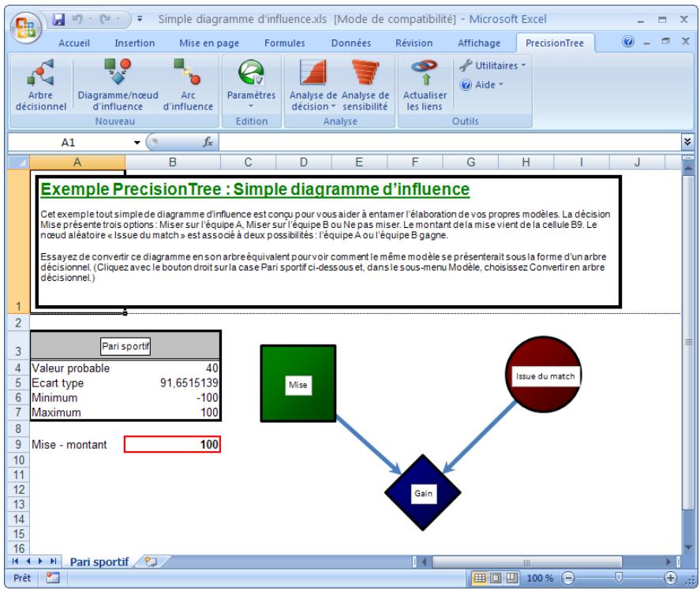
Task: Click into the formula bar
Action: pyautogui.click(x=449, y=142)
